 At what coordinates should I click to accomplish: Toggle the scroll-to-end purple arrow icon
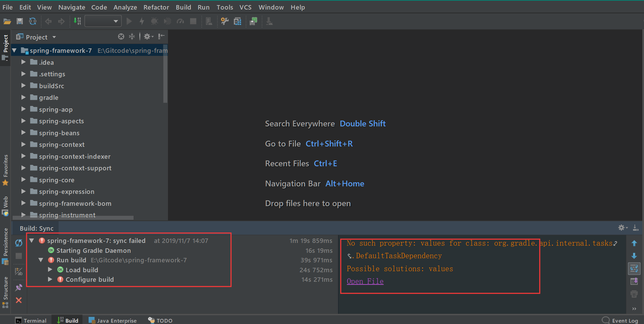(634, 281)
